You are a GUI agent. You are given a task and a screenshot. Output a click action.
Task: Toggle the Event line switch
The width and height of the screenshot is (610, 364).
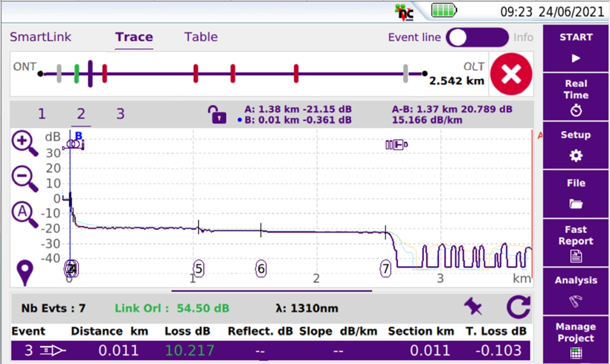(x=477, y=38)
